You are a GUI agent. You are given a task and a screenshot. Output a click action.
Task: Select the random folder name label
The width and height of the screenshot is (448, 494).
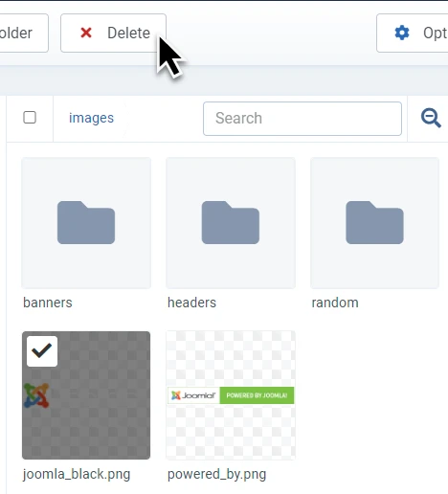[335, 303]
